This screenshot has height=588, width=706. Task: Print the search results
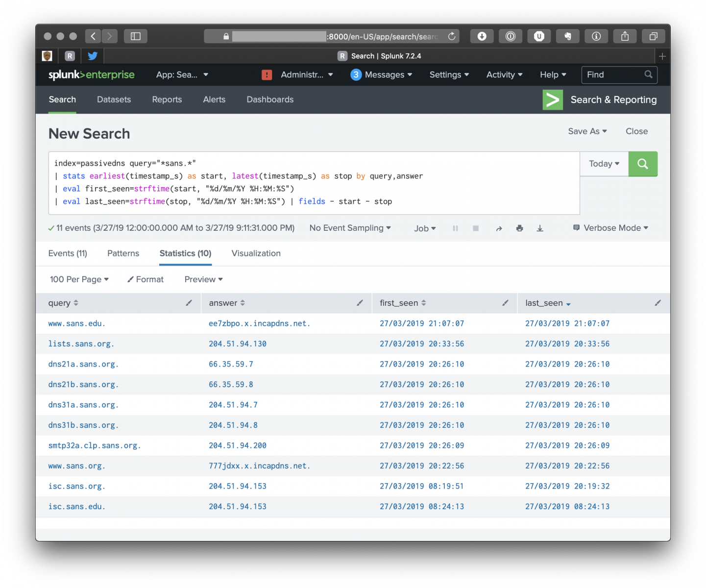[519, 228]
